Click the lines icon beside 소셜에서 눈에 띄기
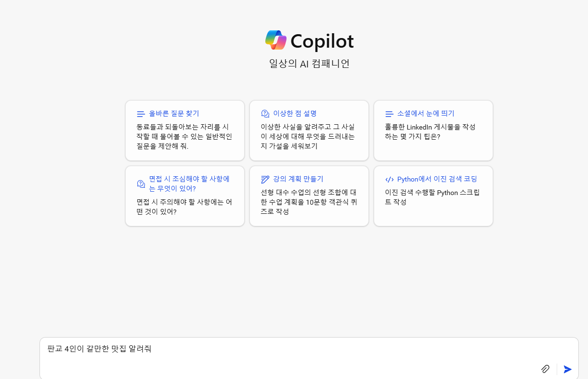Image resolution: width=588 pixels, height=379 pixels. pyautogui.click(x=390, y=114)
